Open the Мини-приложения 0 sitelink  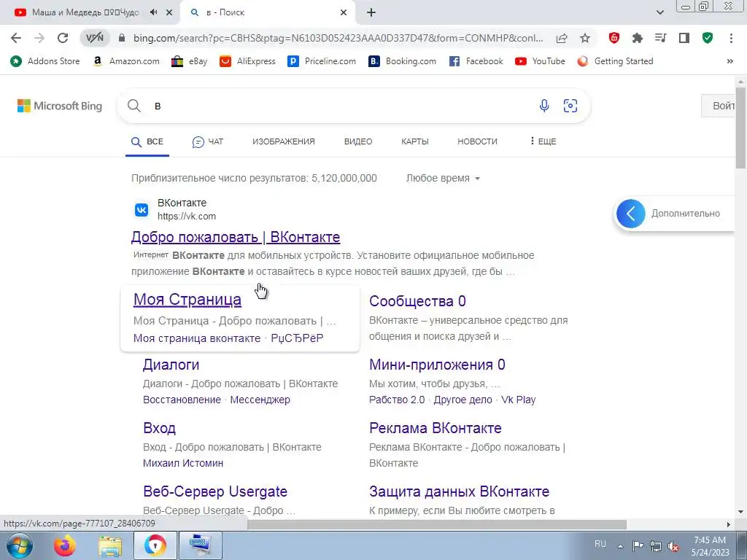point(437,365)
